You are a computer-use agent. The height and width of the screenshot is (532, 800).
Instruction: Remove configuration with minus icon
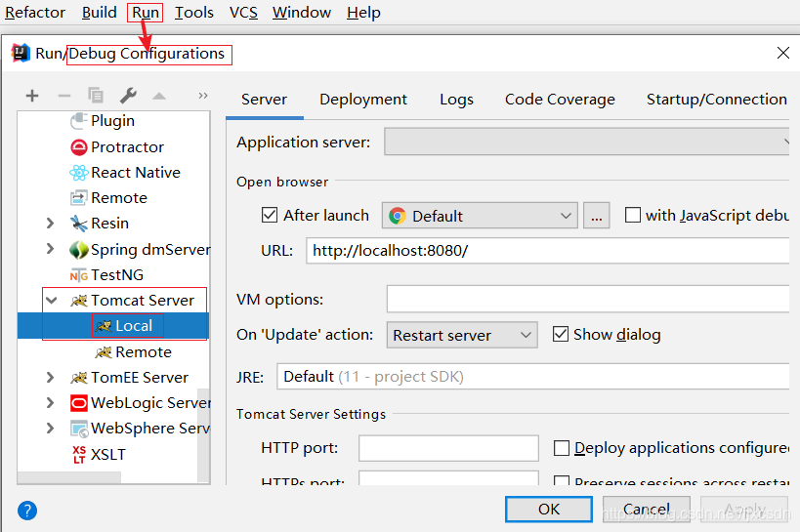click(64, 96)
